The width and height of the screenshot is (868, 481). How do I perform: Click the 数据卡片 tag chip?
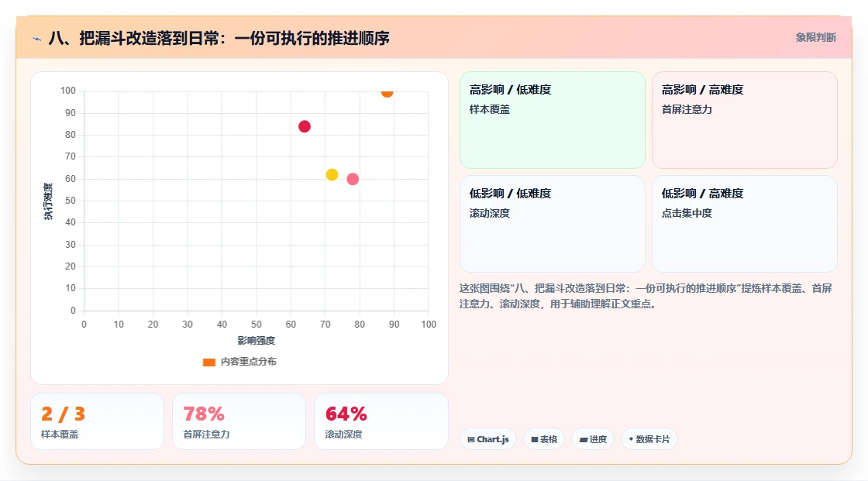click(x=649, y=439)
